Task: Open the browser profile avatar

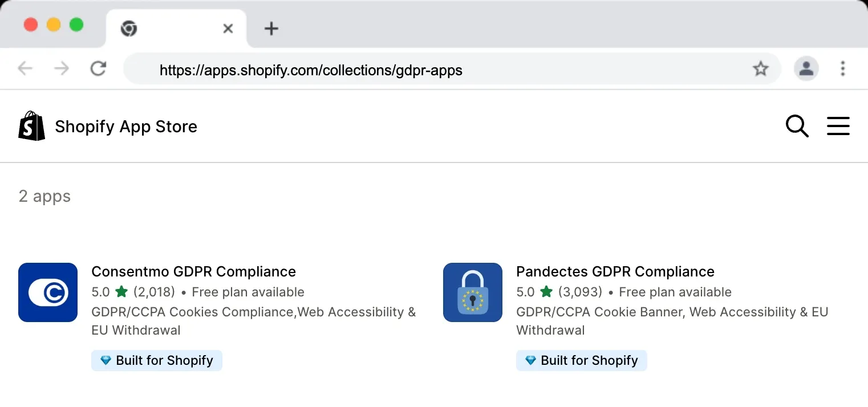Action: pos(806,69)
